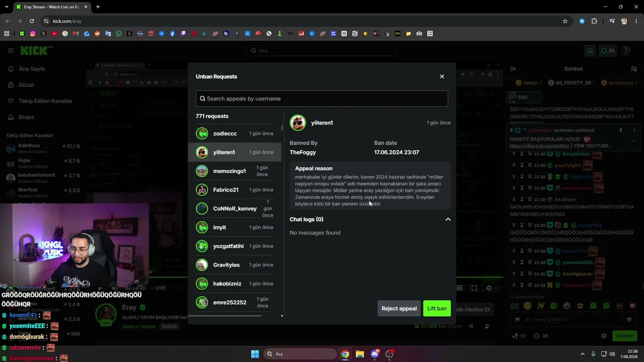The width and height of the screenshot is (644, 362).
Task: Select zodieccc unban request
Action: (234, 134)
